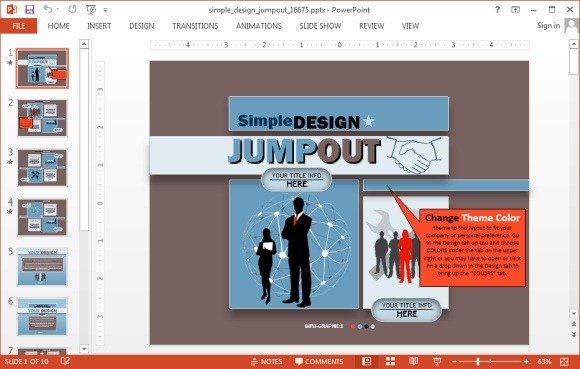Screen dimensions: 580x369
Task: Switch to the DESIGN tab
Action: (142, 26)
